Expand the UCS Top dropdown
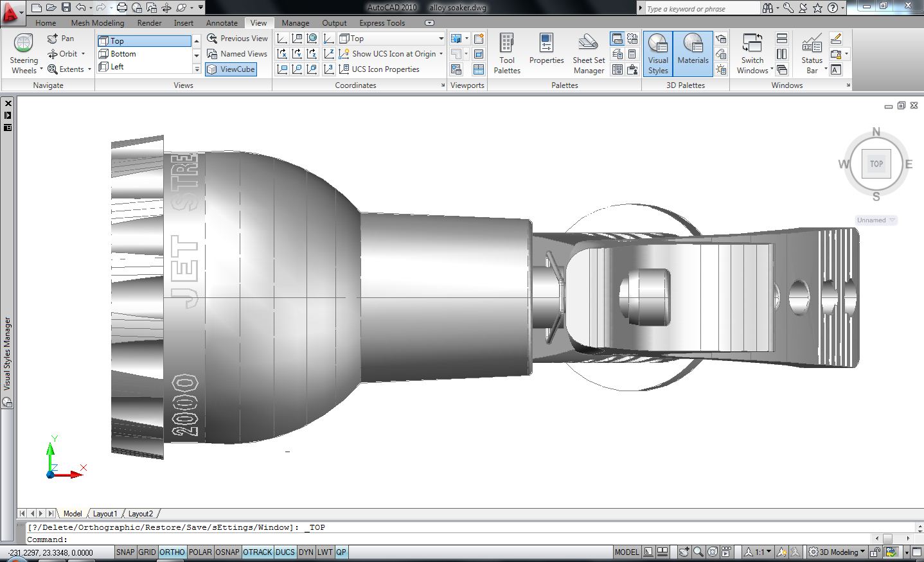 point(441,39)
